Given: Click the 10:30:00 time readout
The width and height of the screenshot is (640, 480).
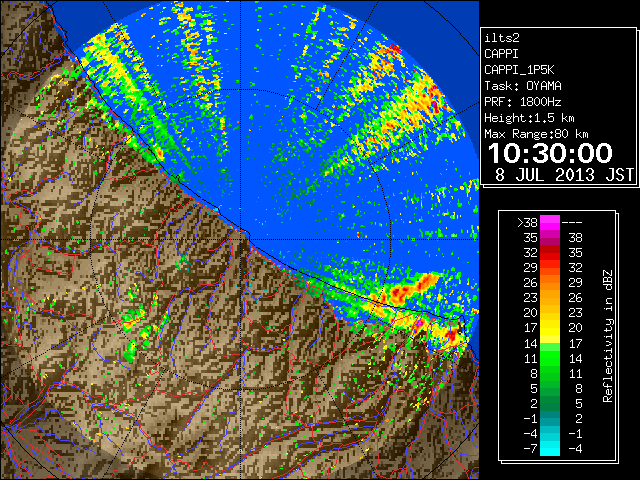Looking at the screenshot, I should [x=550, y=153].
